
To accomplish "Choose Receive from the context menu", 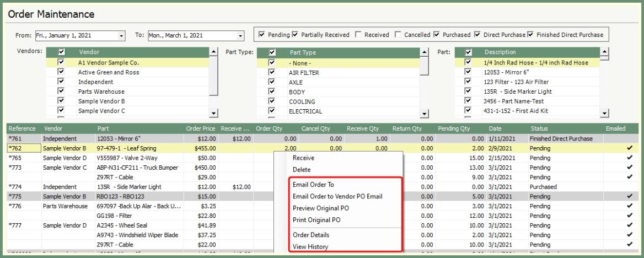I will pos(303,158).
